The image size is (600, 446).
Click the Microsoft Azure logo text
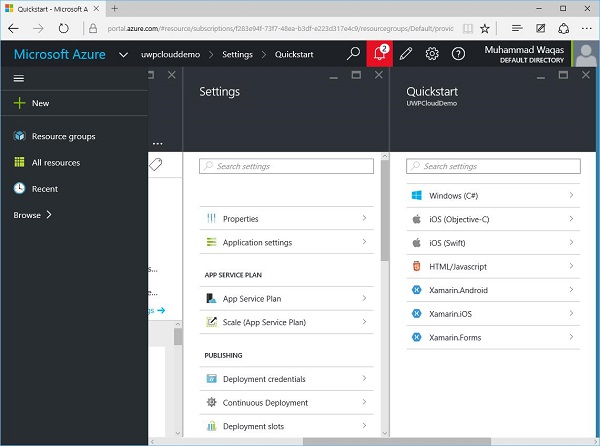(x=60, y=54)
